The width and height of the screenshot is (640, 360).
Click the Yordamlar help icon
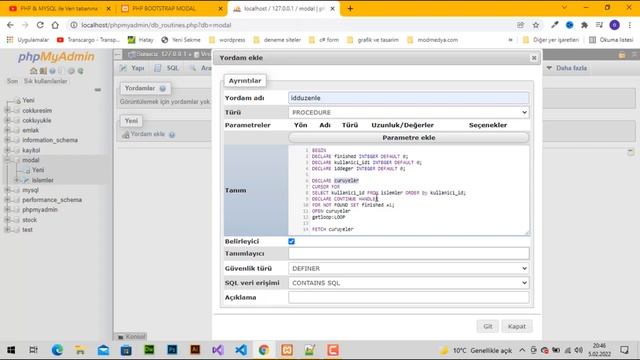point(162,89)
